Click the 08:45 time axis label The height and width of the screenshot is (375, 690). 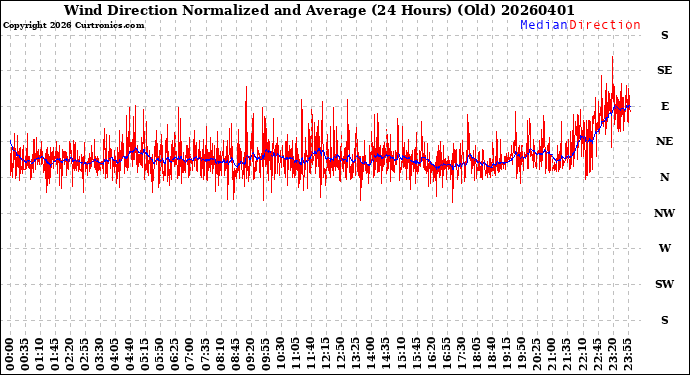tap(235, 354)
